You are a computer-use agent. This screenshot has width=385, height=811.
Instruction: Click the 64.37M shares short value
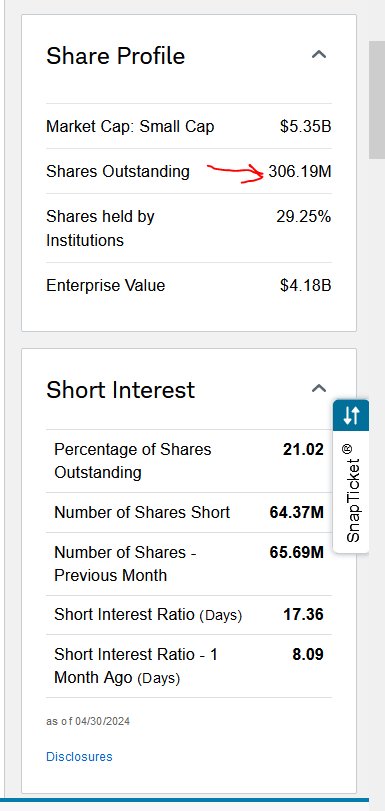tap(297, 513)
